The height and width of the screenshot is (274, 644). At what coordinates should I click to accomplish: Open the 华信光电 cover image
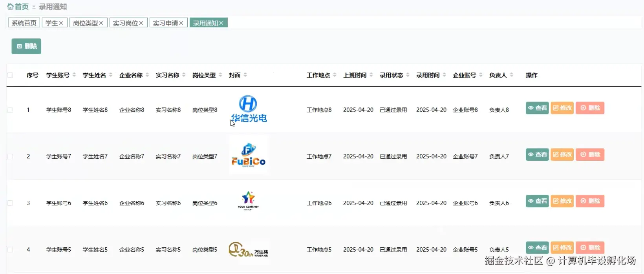click(249, 109)
